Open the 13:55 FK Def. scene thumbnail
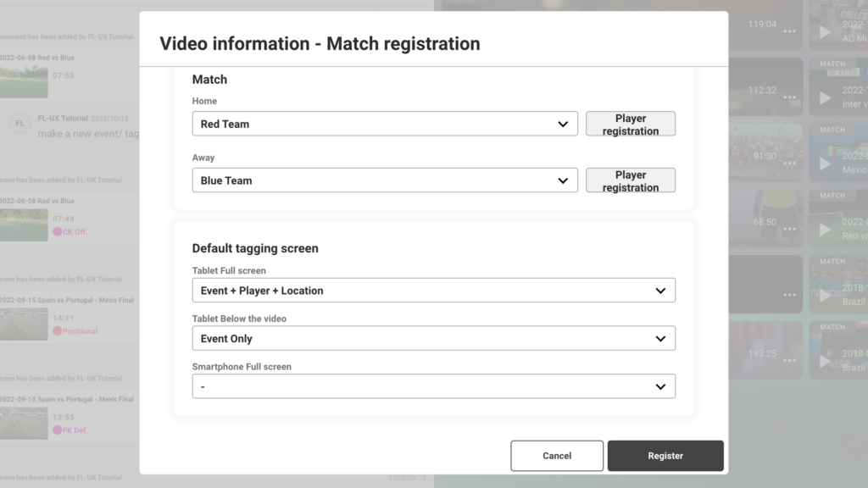Screen dimensions: 868x488 point(24,424)
